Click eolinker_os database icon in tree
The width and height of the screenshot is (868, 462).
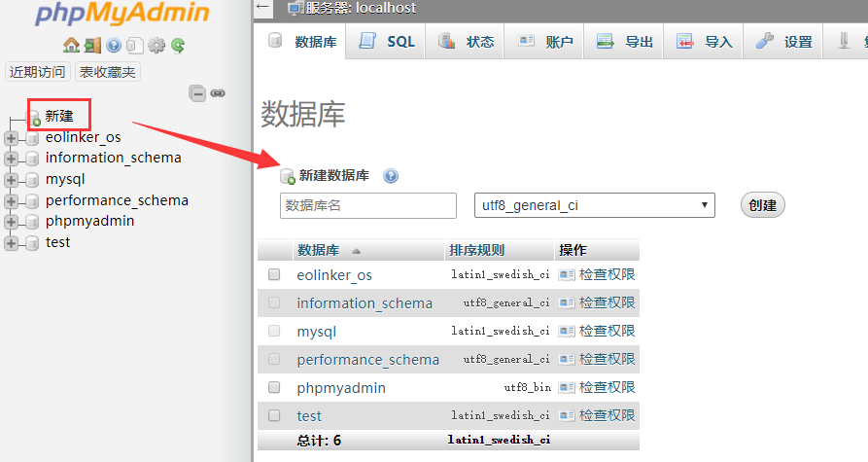click(x=32, y=138)
